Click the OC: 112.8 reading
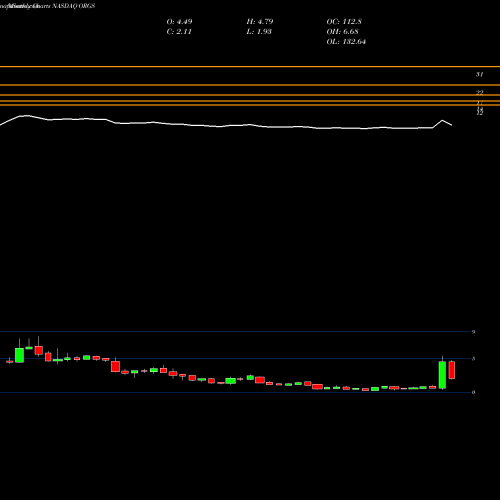Viewport: 500px width, 500px height. pos(344,22)
